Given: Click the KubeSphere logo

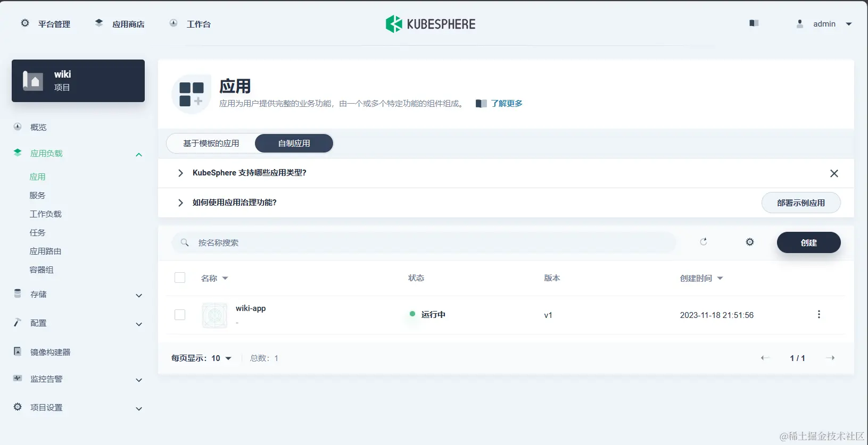Looking at the screenshot, I should [x=431, y=24].
